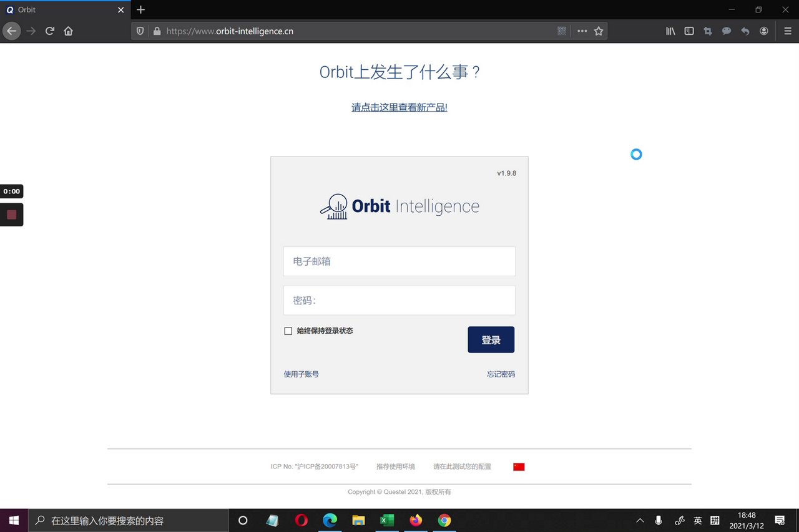This screenshot has width=799, height=532.
Task: Click the Orbit上发生了什么事 heading
Action: coord(399,72)
